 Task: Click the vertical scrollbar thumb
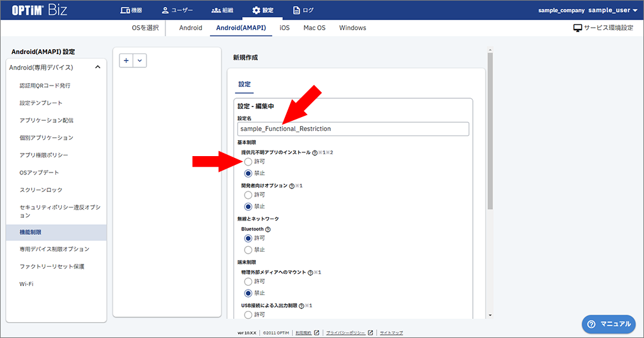click(490, 132)
